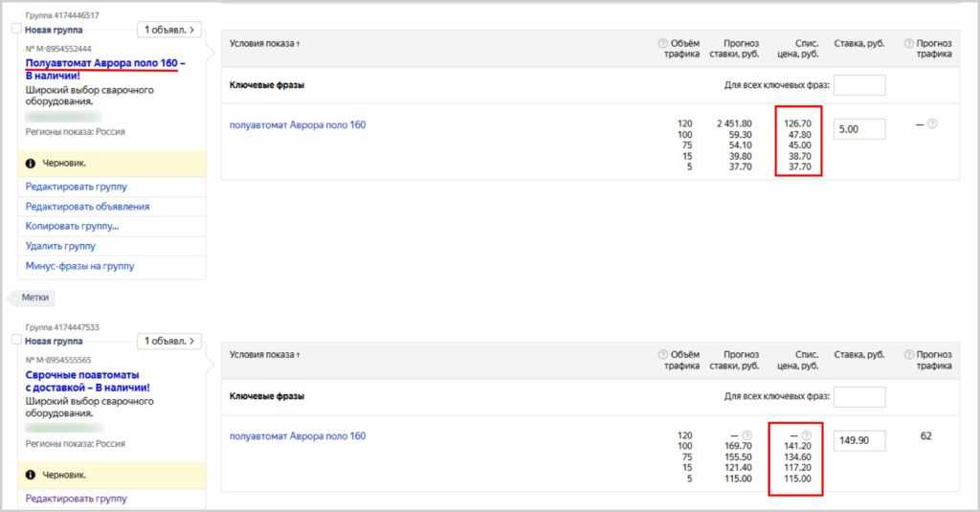Click help icon next to dash in first table's forecast
The height and width of the screenshot is (512, 980).
coord(932,123)
